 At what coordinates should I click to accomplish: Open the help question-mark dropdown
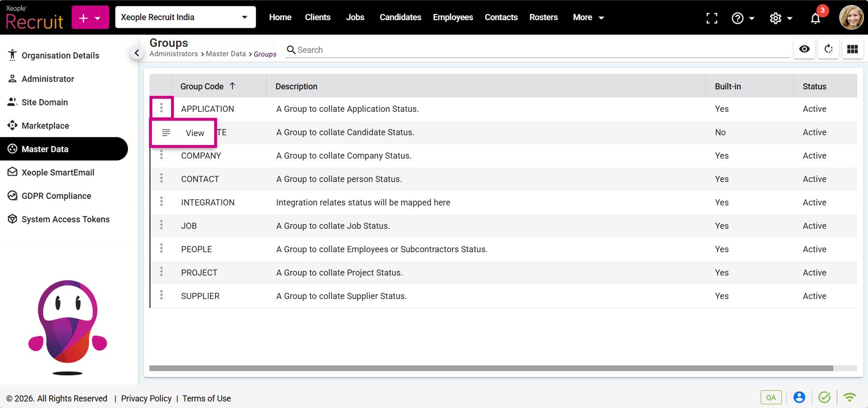pos(743,18)
